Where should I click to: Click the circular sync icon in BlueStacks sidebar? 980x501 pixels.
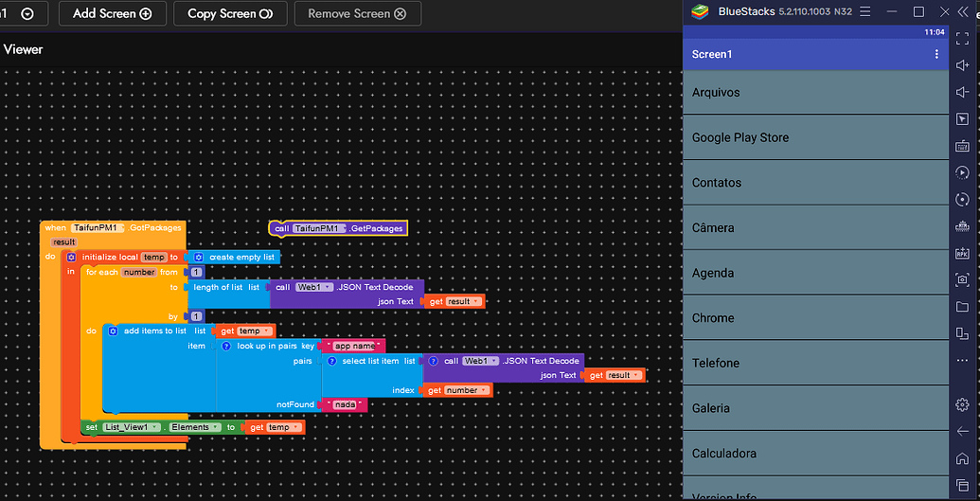(x=963, y=200)
